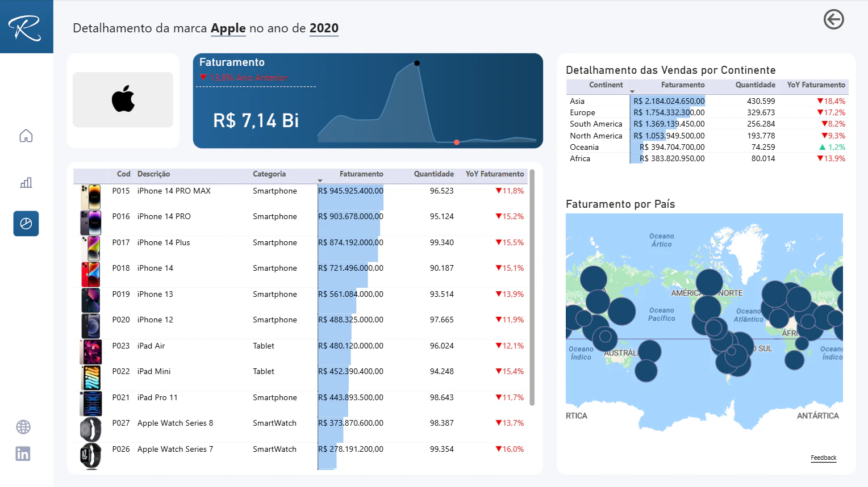The width and height of the screenshot is (868, 487).
Task: Click product code P023
Action: 121,346
